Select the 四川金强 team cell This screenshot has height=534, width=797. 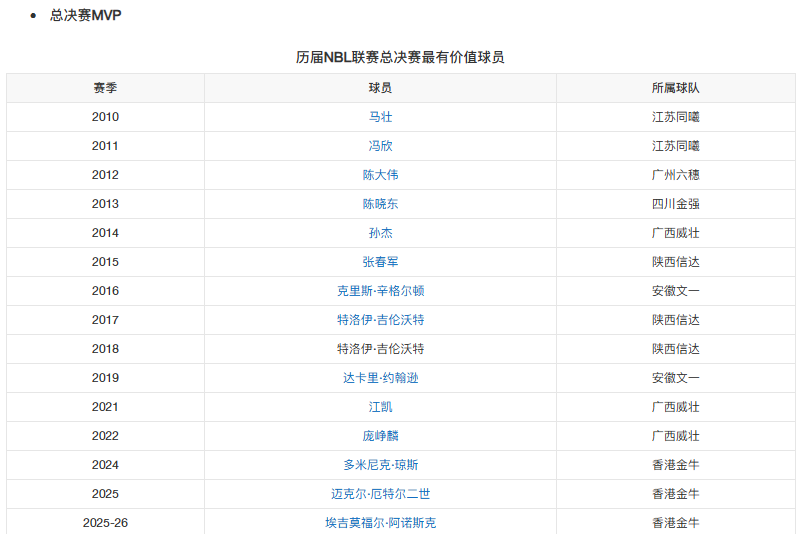(x=676, y=204)
